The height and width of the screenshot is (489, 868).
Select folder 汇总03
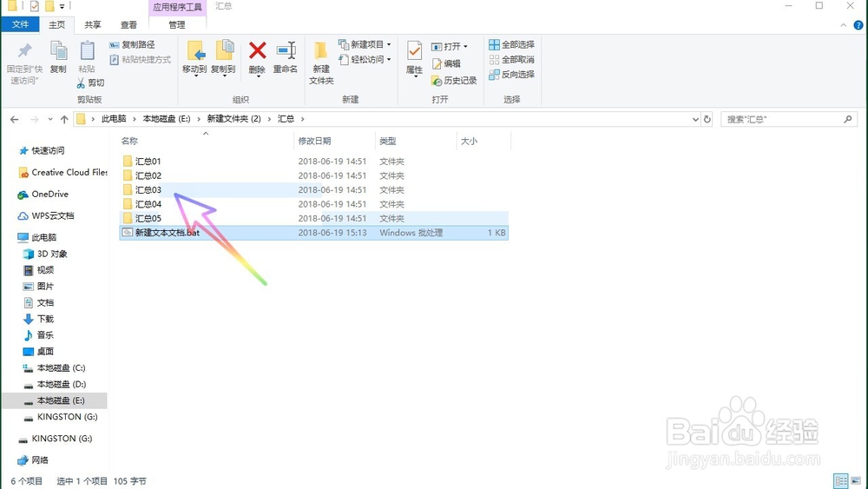tap(313, 190)
